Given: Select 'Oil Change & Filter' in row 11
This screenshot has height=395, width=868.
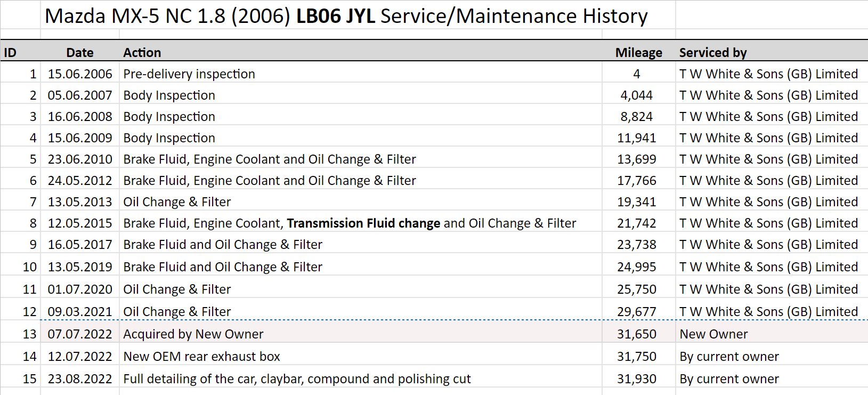Looking at the screenshot, I should [361, 289].
